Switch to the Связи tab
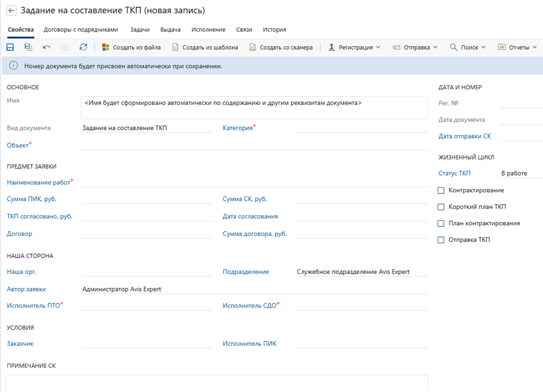The height and width of the screenshot is (392, 543). 244,30
